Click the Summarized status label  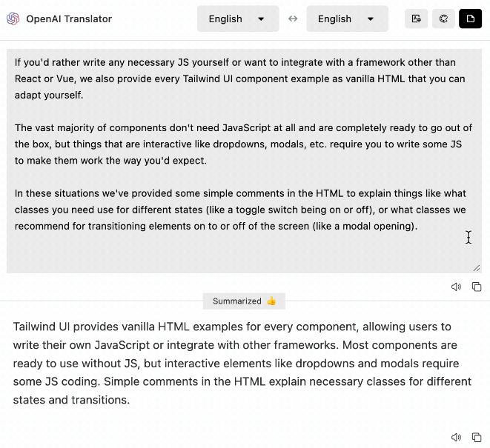[236, 301]
